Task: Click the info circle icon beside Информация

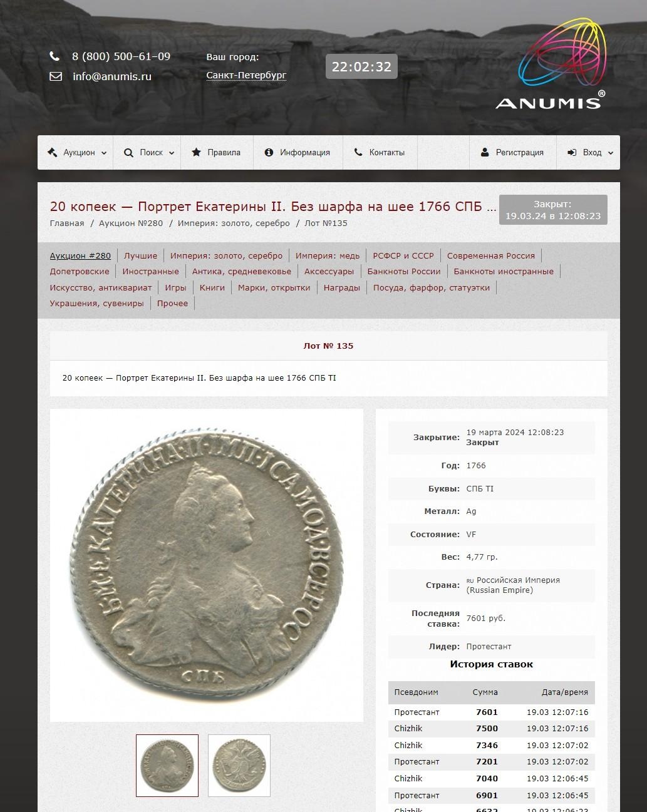Action: coord(269,152)
